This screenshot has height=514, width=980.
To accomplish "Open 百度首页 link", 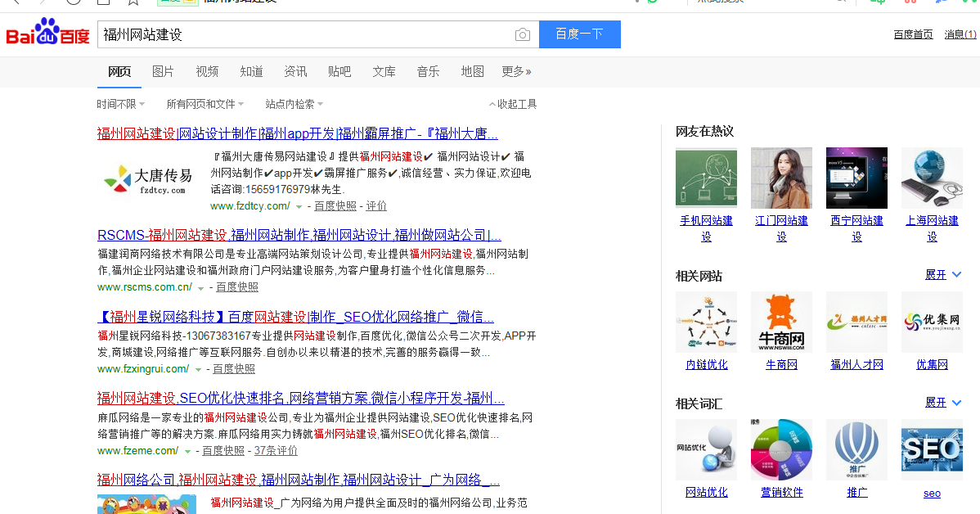I will [913, 34].
